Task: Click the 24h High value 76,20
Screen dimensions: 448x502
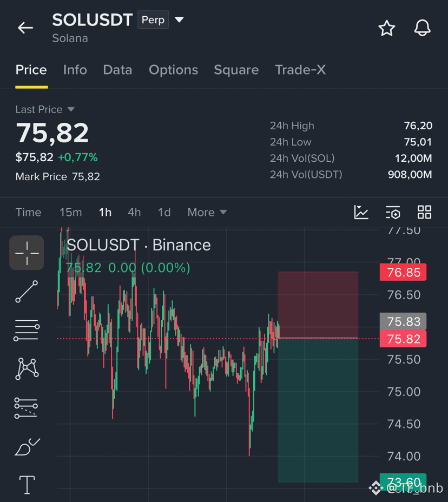Action: pyautogui.click(x=418, y=125)
